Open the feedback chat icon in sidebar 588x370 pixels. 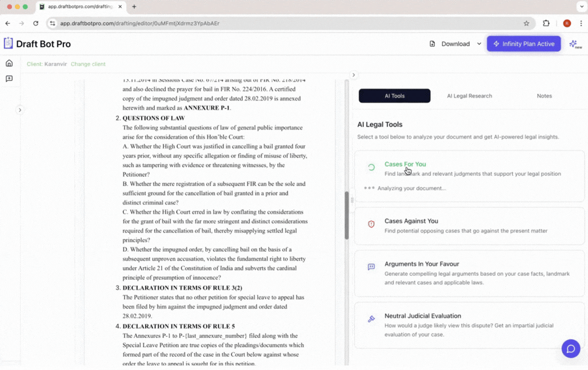coord(9,78)
